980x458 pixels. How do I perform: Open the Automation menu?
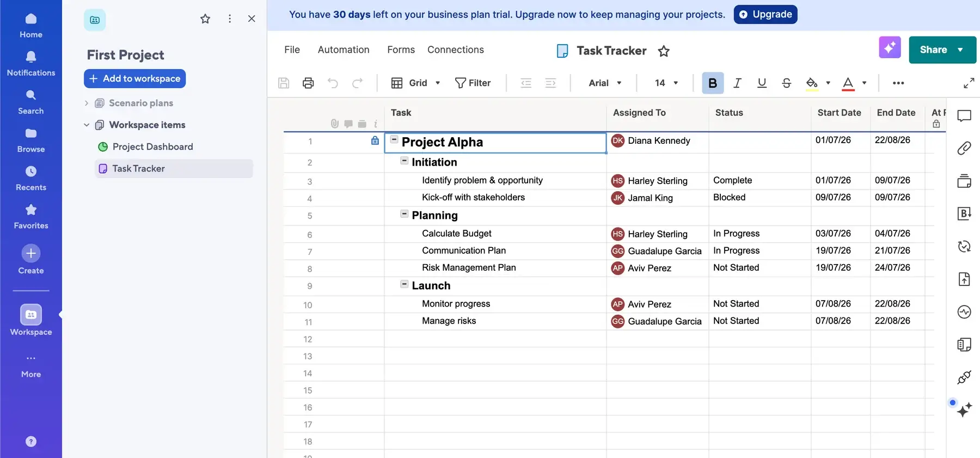pyautogui.click(x=344, y=50)
